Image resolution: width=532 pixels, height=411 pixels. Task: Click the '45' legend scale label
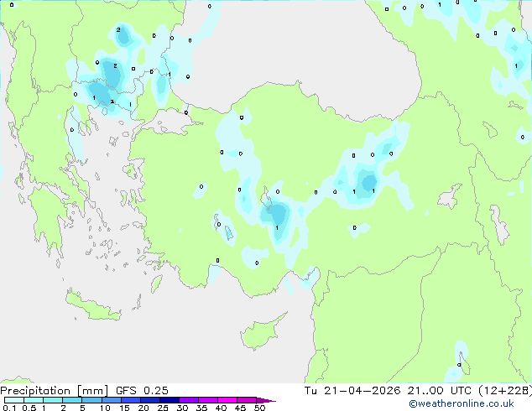[240, 408]
